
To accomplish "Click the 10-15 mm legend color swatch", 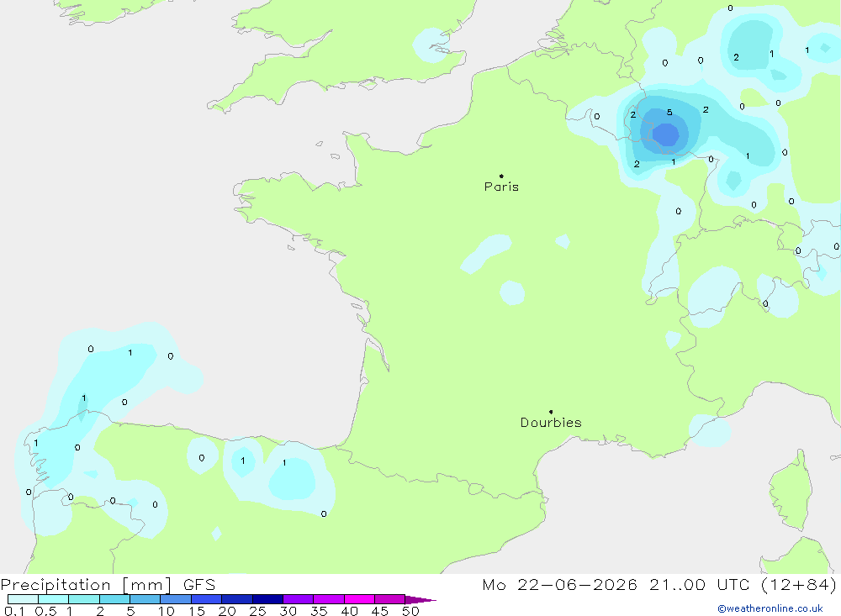I will point(176,599).
